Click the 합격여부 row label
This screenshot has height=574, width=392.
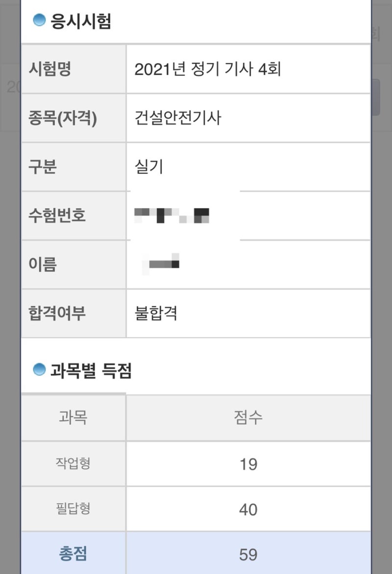point(57,313)
